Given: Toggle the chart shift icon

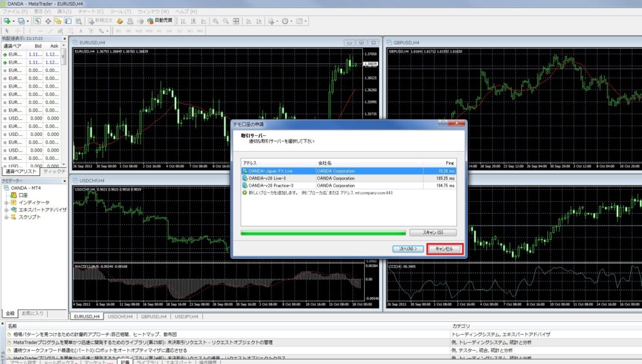Looking at the screenshot, I should coord(259,21).
